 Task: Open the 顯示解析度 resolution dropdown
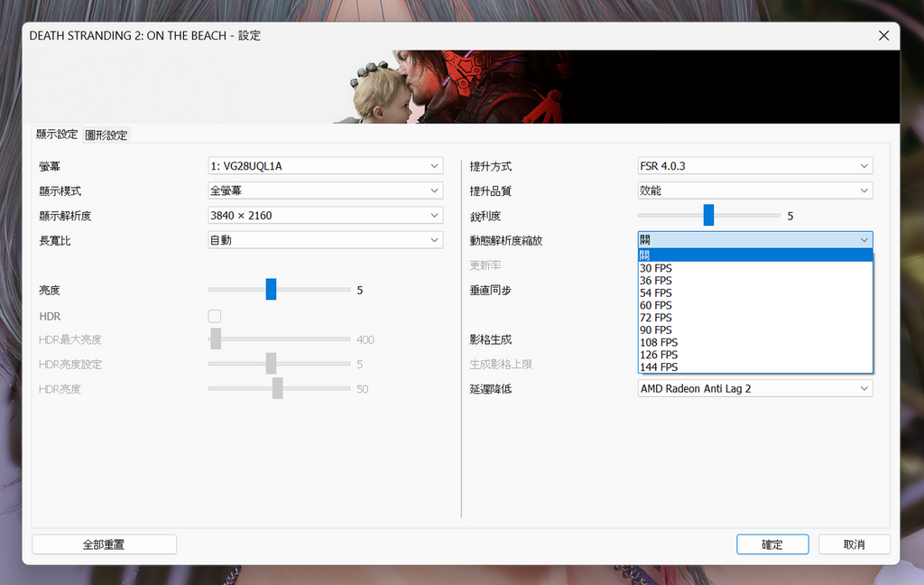pos(325,216)
